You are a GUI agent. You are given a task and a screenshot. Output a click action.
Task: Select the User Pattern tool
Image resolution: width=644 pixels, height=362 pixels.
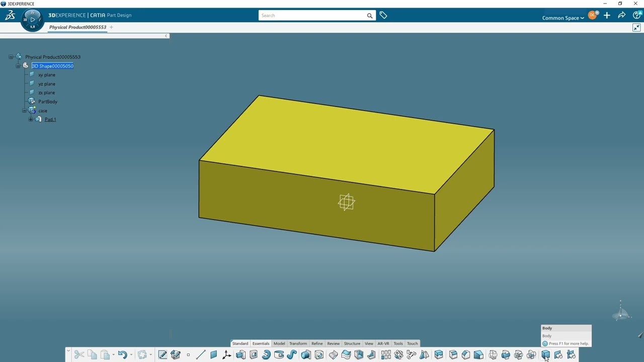411,355
